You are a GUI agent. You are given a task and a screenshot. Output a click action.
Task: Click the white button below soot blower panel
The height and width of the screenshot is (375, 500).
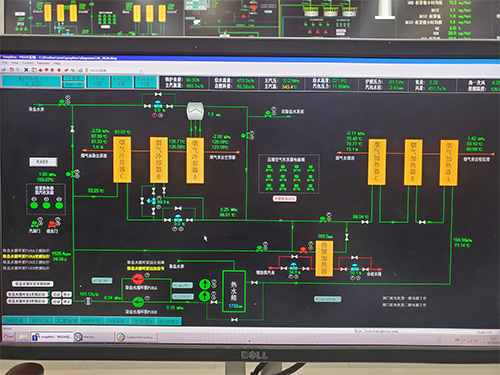(x=284, y=199)
